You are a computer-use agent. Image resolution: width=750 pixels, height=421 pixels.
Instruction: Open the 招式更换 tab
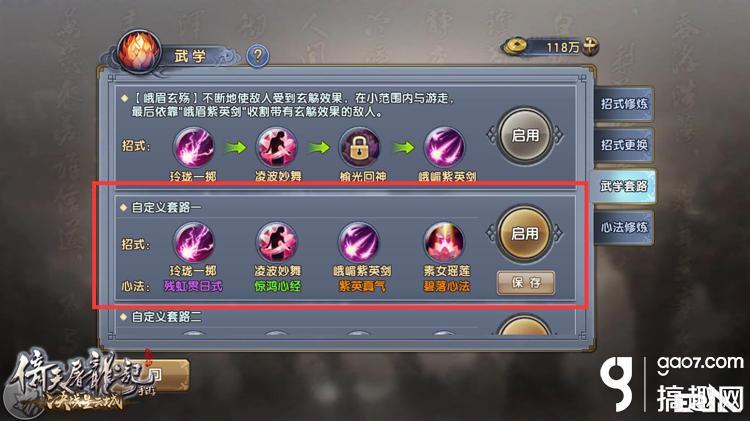pyautogui.click(x=624, y=144)
